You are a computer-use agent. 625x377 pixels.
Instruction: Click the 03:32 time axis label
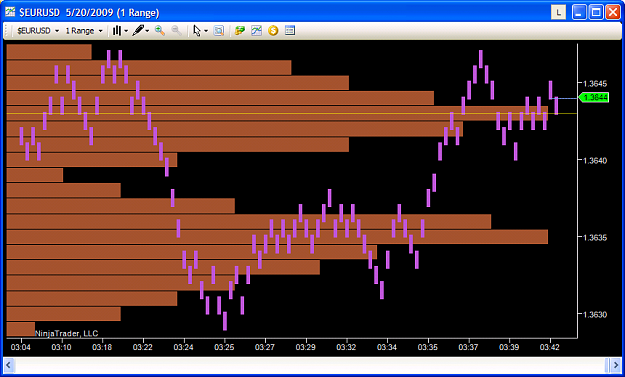click(x=346, y=347)
